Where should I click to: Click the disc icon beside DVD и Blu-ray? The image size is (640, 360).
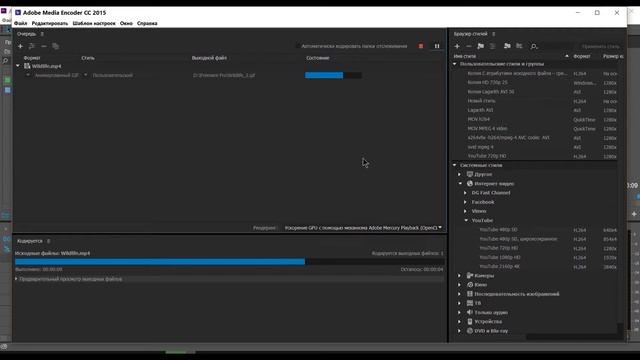470,331
